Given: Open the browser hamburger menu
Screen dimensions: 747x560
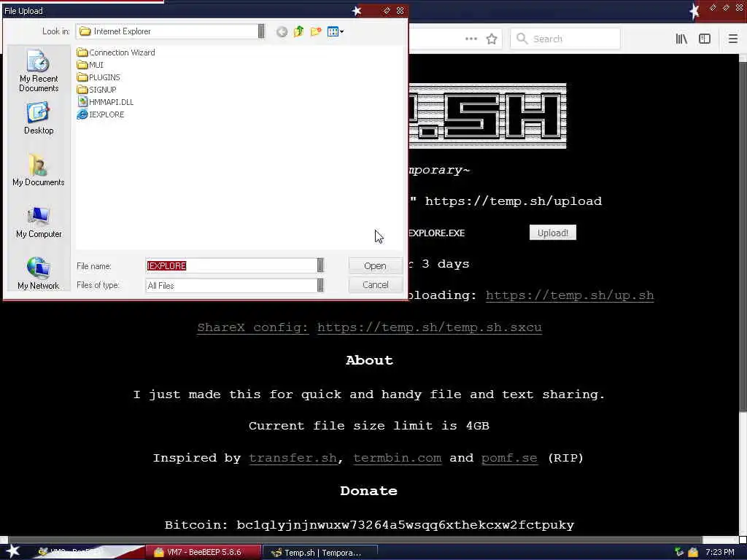Looking at the screenshot, I should click(733, 39).
